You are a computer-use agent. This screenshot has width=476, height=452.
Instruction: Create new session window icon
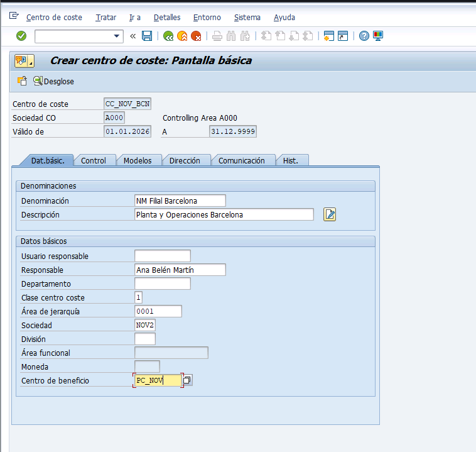(x=329, y=36)
